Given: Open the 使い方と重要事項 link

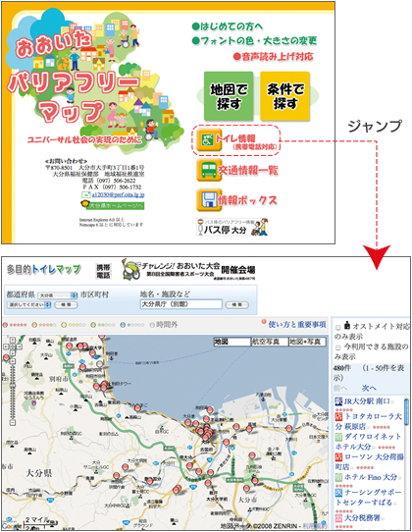Looking at the screenshot, I should 297,324.
